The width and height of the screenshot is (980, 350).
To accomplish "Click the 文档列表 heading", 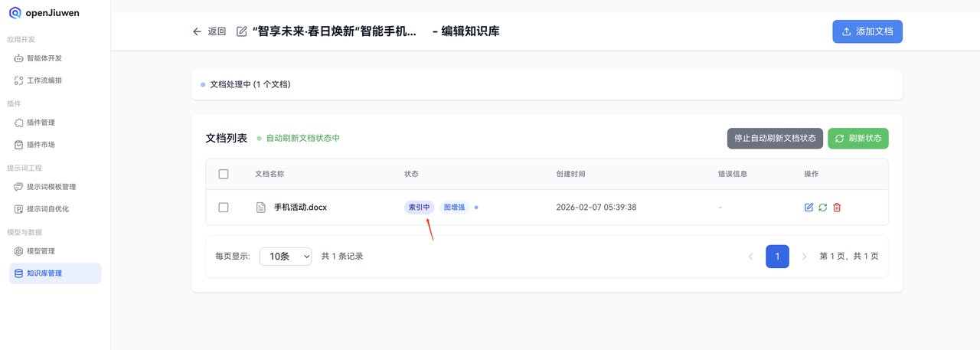I will (x=227, y=139).
